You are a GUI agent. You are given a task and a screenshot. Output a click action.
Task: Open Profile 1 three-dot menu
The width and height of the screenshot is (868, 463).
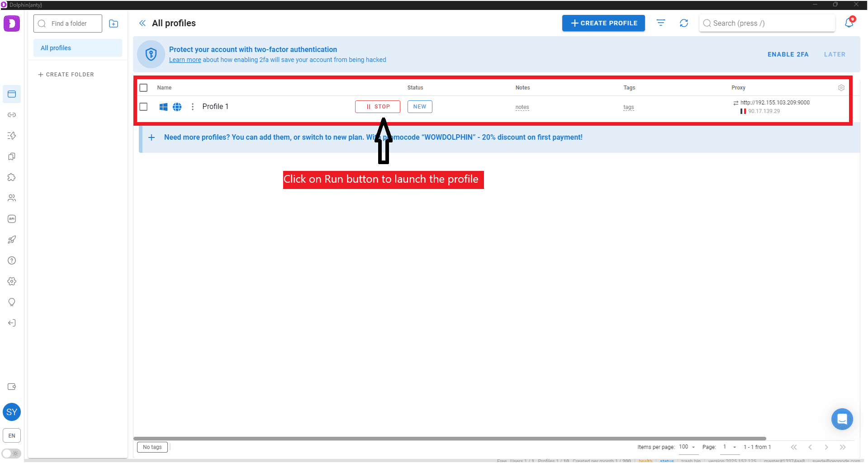pyautogui.click(x=193, y=107)
